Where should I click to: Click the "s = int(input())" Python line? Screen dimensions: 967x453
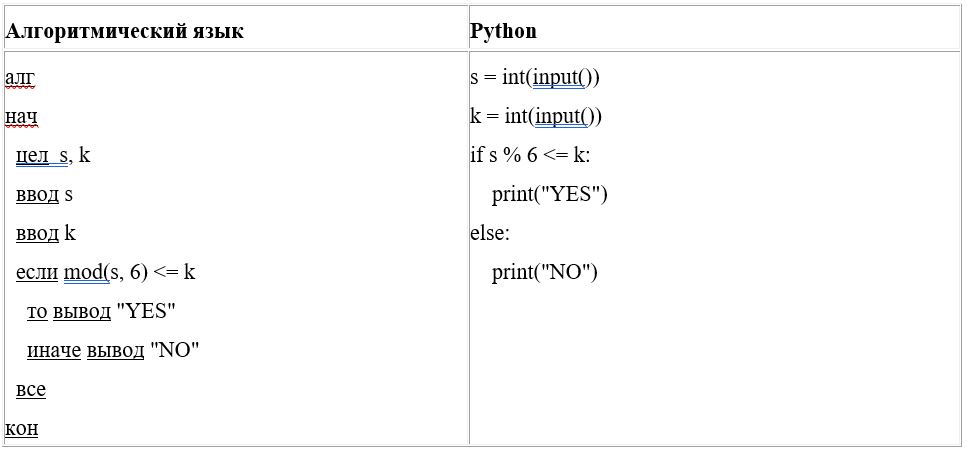pos(535,78)
